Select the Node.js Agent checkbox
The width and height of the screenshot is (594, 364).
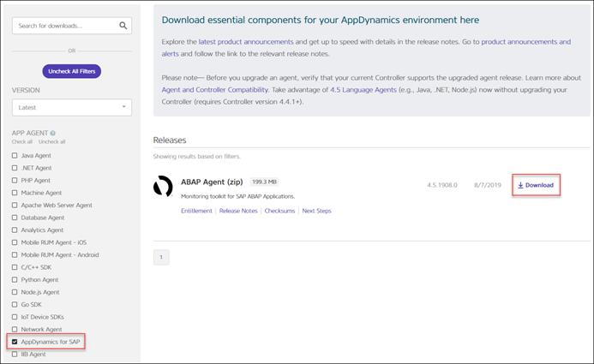pos(15,292)
